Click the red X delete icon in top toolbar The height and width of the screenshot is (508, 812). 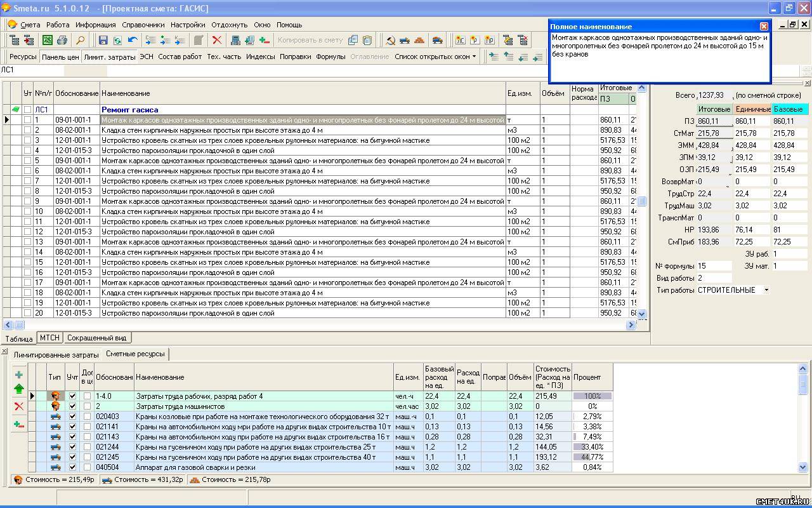(x=217, y=40)
